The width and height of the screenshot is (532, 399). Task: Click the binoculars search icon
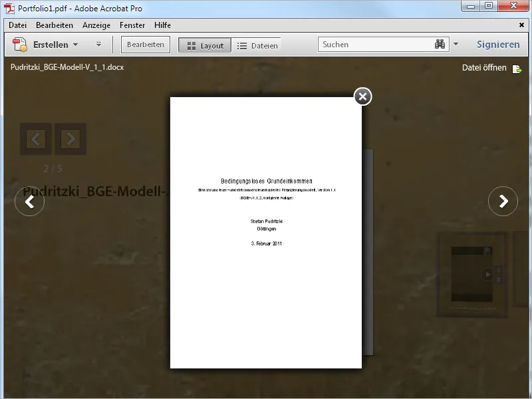pos(440,45)
